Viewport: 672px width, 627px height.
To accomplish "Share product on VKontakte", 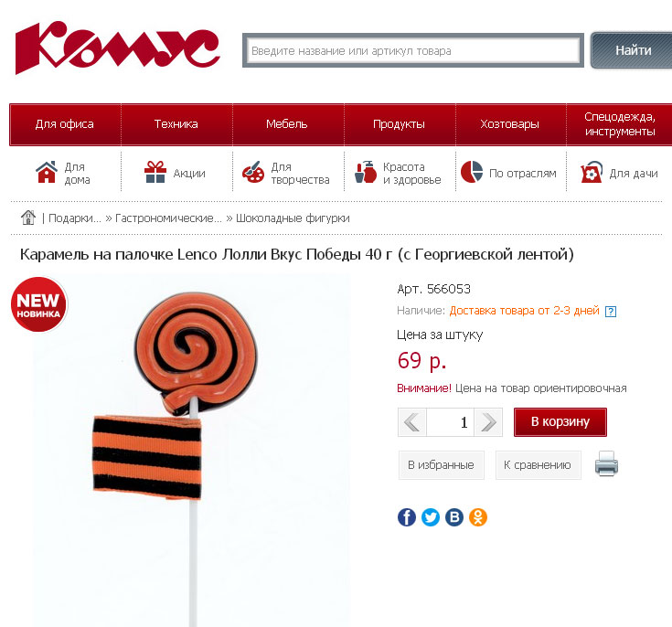I will [x=454, y=516].
